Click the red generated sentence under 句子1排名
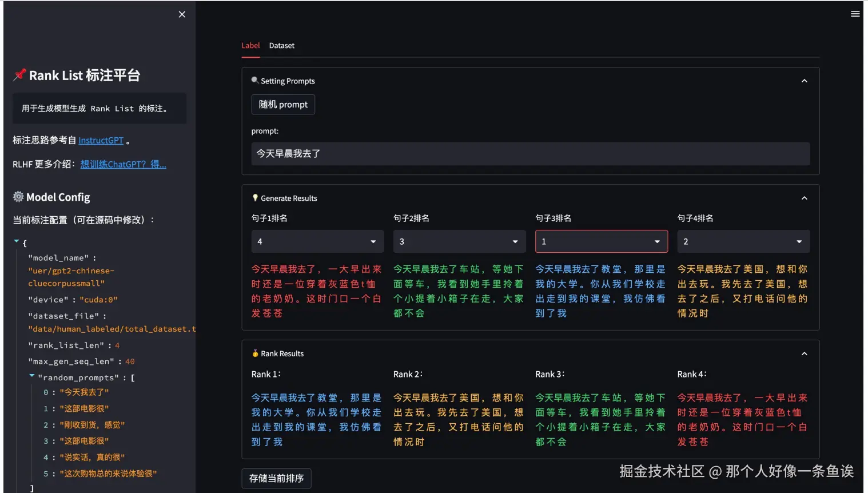Image resolution: width=868 pixels, height=493 pixels. 316,291
